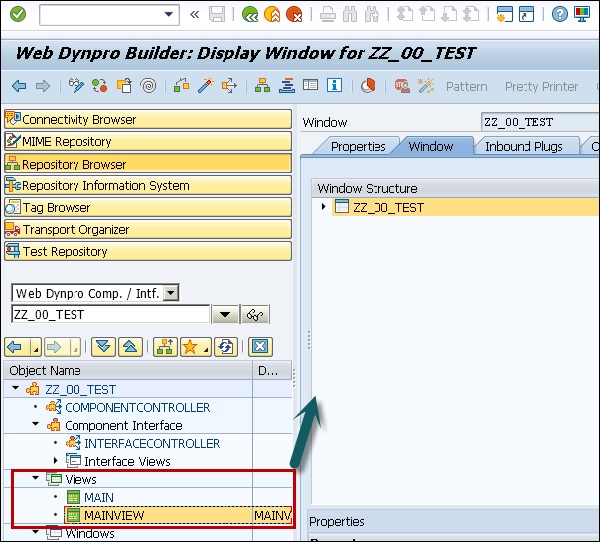
Task: Open Help via the question mark icon
Action: tap(559, 14)
